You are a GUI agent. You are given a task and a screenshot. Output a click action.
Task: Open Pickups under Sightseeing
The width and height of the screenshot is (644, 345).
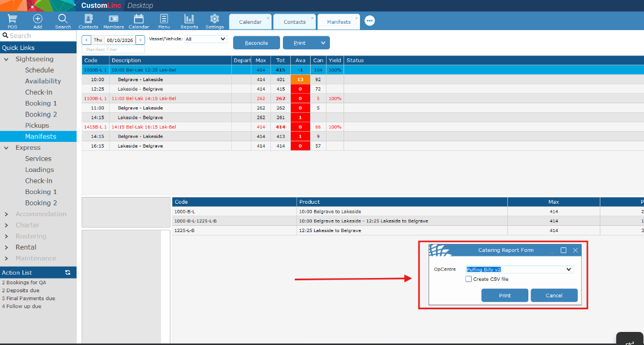(x=37, y=125)
